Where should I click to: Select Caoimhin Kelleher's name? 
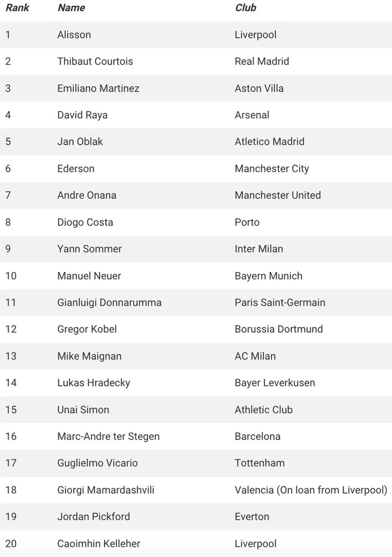pyautogui.click(x=99, y=543)
